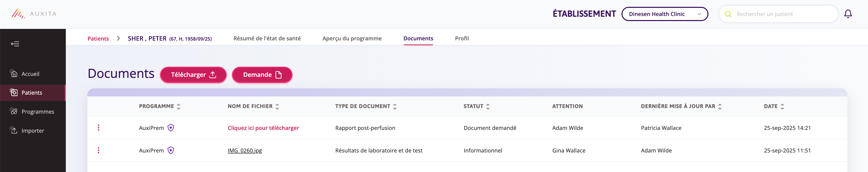Sort by Nom de fichier column
The image size is (868, 172).
click(x=277, y=106)
